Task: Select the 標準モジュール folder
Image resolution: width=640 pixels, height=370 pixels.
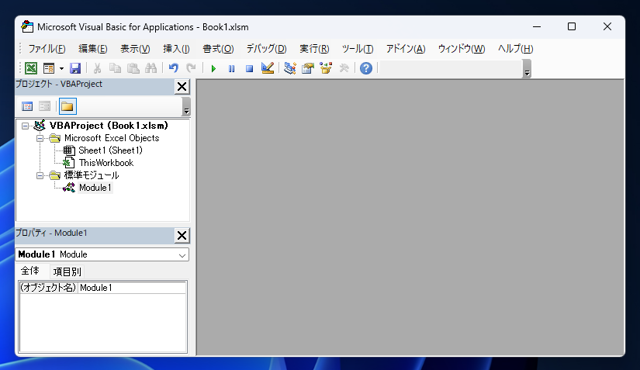Action: click(x=91, y=175)
